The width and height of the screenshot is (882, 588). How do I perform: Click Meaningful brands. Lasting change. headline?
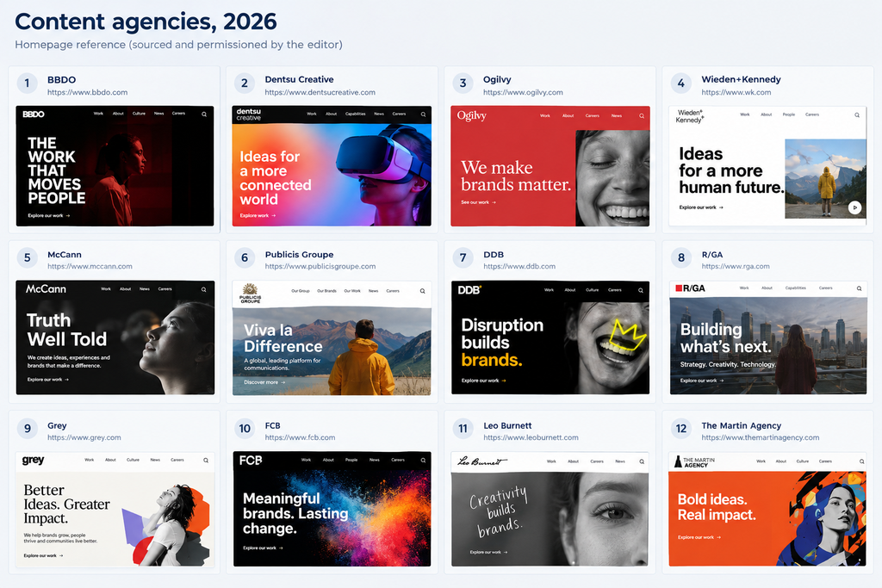pos(296,513)
